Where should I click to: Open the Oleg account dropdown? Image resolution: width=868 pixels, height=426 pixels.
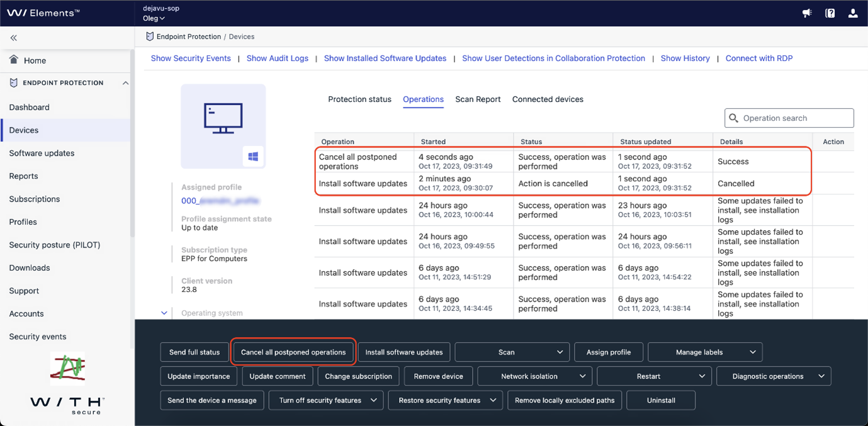(x=154, y=18)
